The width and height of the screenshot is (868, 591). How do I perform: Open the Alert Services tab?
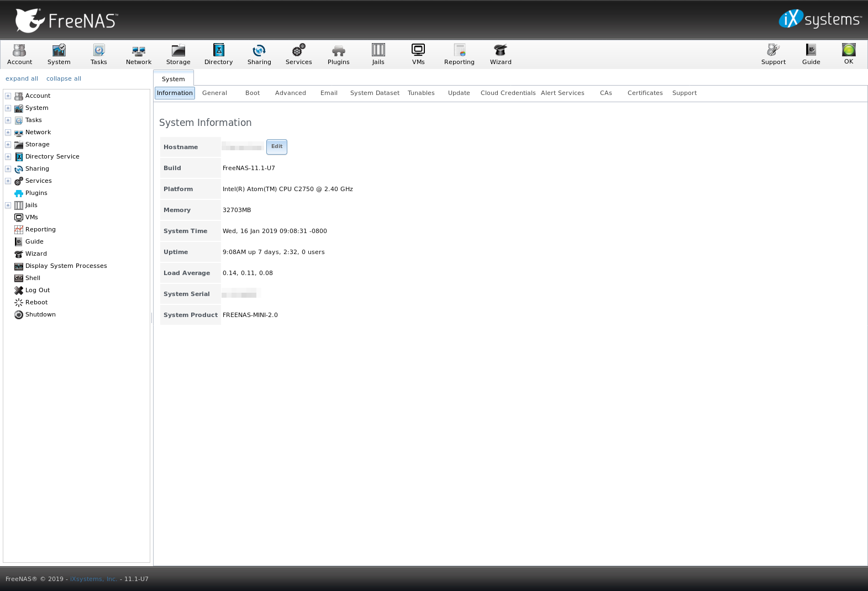pyautogui.click(x=562, y=93)
